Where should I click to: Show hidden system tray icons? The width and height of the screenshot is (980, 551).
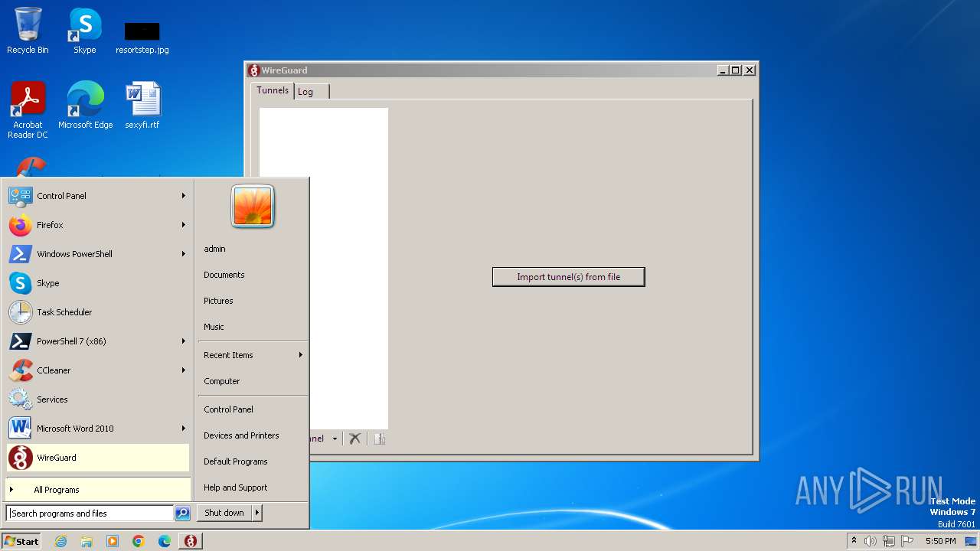854,541
